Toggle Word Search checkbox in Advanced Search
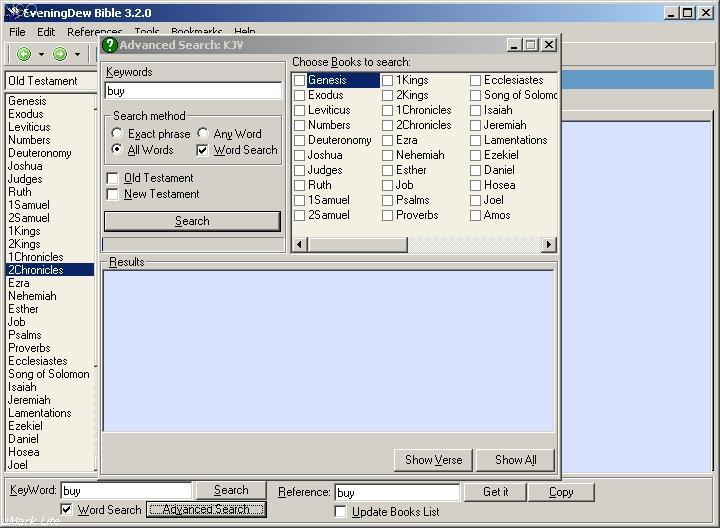The height and width of the screenshot is (528, 720). pos(202,150)
